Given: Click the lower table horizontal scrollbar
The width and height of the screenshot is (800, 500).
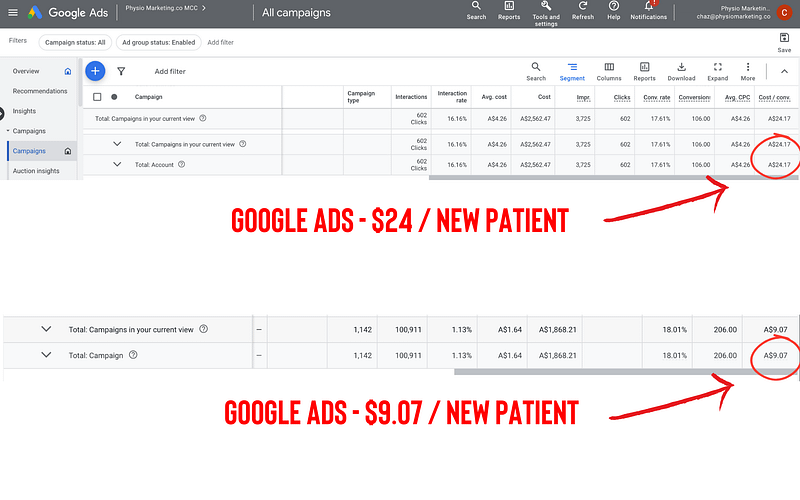Looking at the screenshot, I should click(x=626, y=372).
